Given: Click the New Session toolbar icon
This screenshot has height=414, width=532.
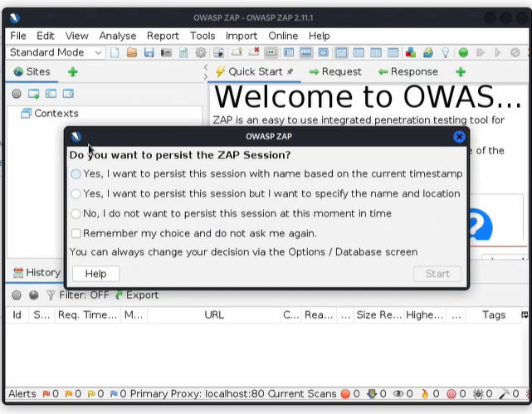Looking at the screenshot, I should (x=115, y=53).
